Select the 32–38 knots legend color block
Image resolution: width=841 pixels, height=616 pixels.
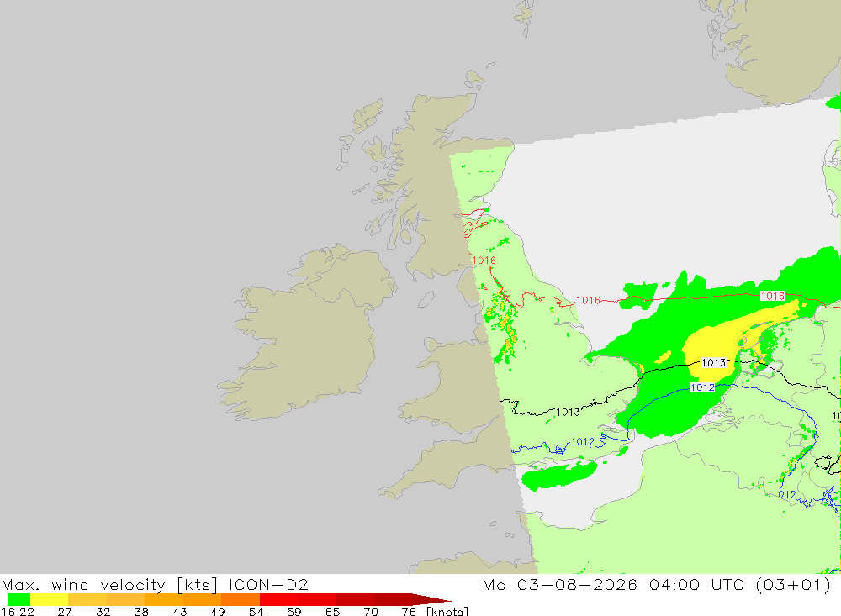125,599
